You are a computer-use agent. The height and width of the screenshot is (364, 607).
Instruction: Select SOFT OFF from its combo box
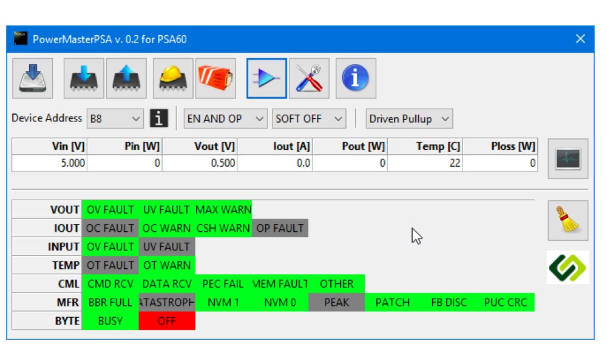308,118
